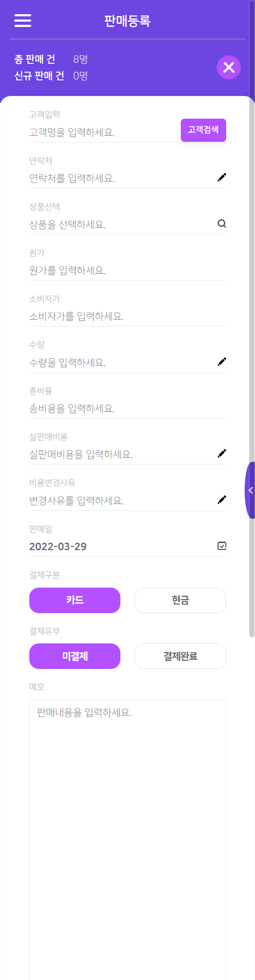
Task: Open the calendar icon for 판매일
Action: (222, 546)
